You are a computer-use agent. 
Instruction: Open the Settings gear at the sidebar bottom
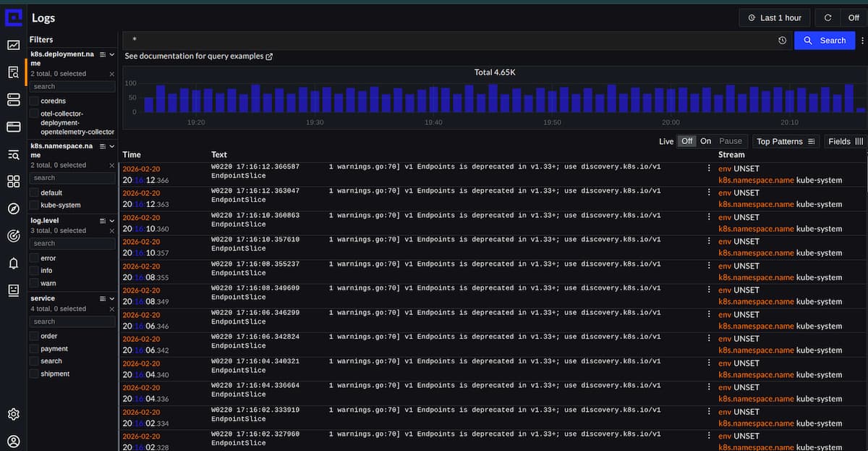pyautogui.click(x=13, y=414)
